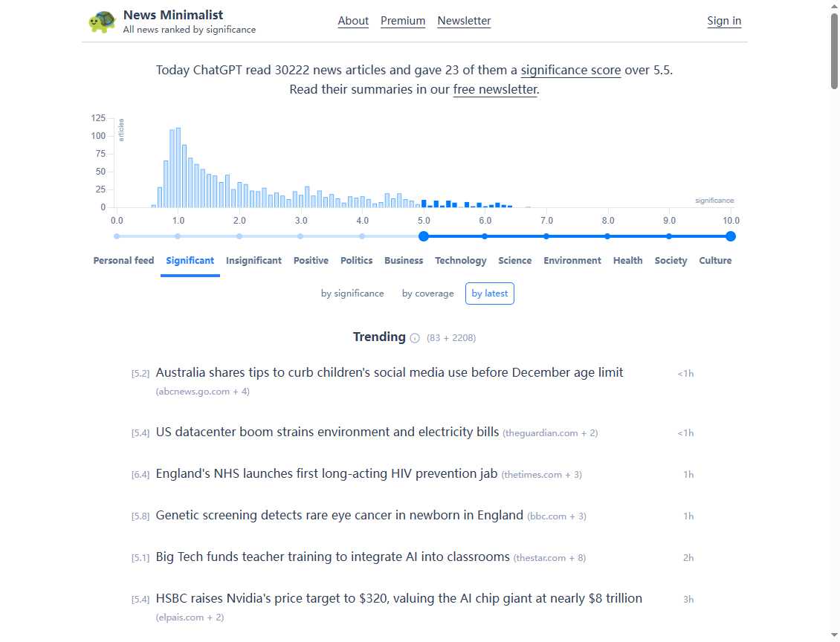Open the HSBC Nvidia price target article
Viewport: 840px width, 642px height.
coord(398,598)
